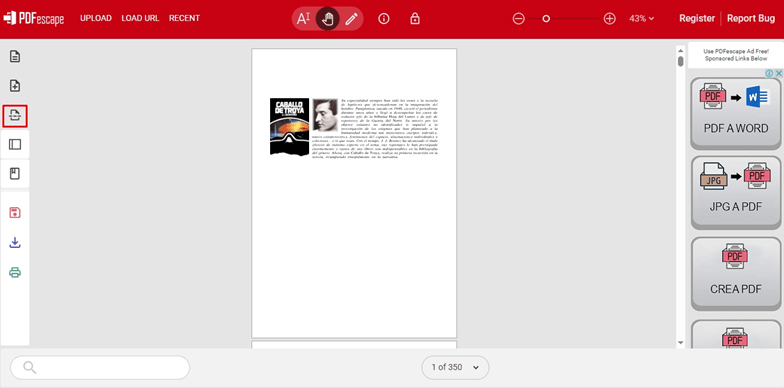Open the UPLOAD menu item

tap(96, 18)
